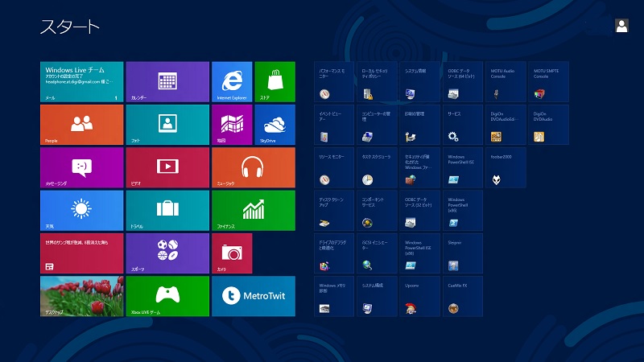Open Task Scheduler (タスク スケジューラ) tile
Viewport: 644px width, 362px height.
(x=377, y=167)
